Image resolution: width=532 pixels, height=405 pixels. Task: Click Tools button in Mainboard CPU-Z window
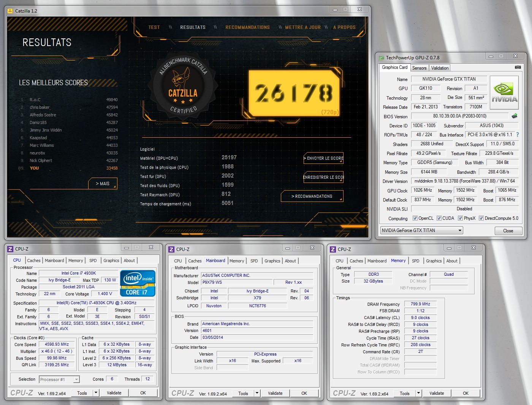click(243, 393)
